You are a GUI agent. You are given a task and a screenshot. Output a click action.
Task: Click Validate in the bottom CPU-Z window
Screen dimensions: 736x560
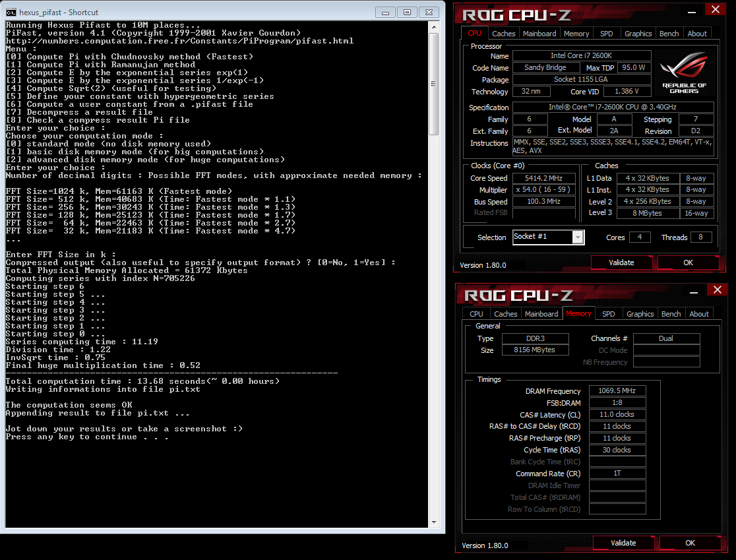(623, 543)
